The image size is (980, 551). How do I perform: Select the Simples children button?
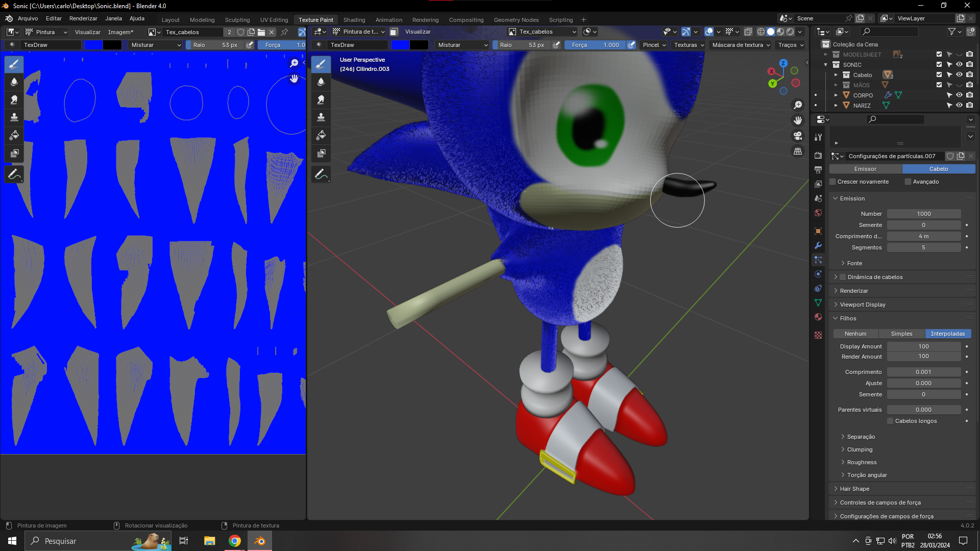click(901, 334)
